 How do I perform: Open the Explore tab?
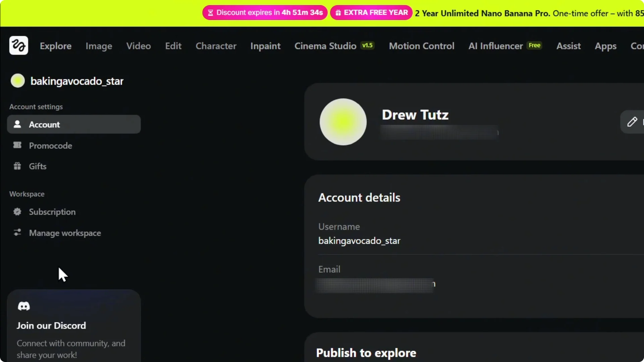55,46
